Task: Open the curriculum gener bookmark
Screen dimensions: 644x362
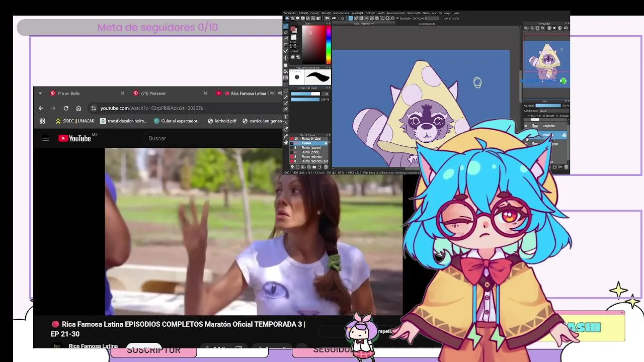Action: coord(263,121)
